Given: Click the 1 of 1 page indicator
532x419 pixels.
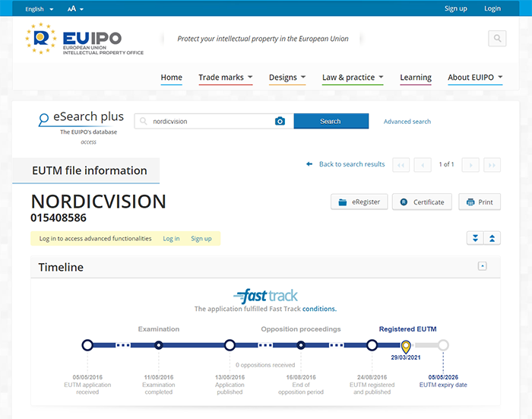Looking at the screenshot, I should [447, 164].
